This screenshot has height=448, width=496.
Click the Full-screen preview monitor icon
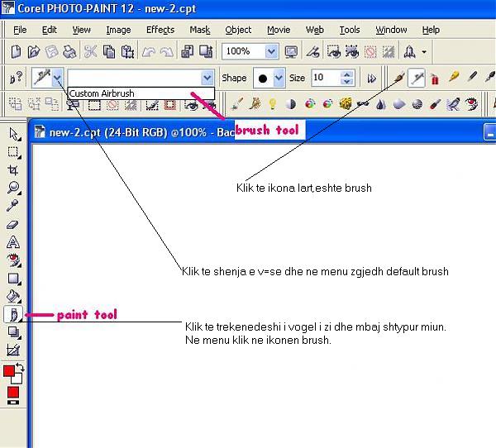point(291,51)
